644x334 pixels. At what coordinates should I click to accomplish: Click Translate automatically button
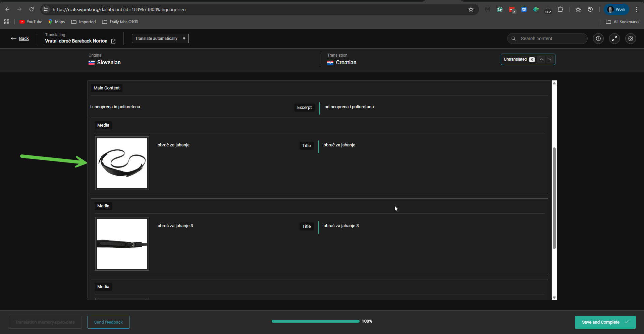point(160,39)
